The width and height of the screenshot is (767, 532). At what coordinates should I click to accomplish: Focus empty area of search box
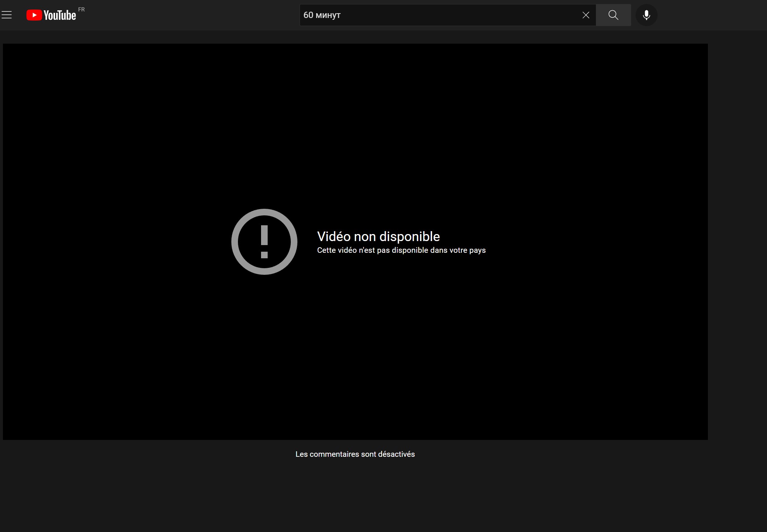click(459, 15)
